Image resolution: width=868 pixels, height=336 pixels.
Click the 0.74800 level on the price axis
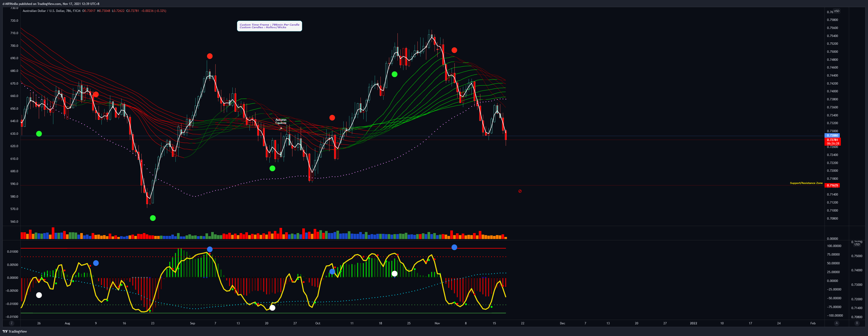click(832, 59)
